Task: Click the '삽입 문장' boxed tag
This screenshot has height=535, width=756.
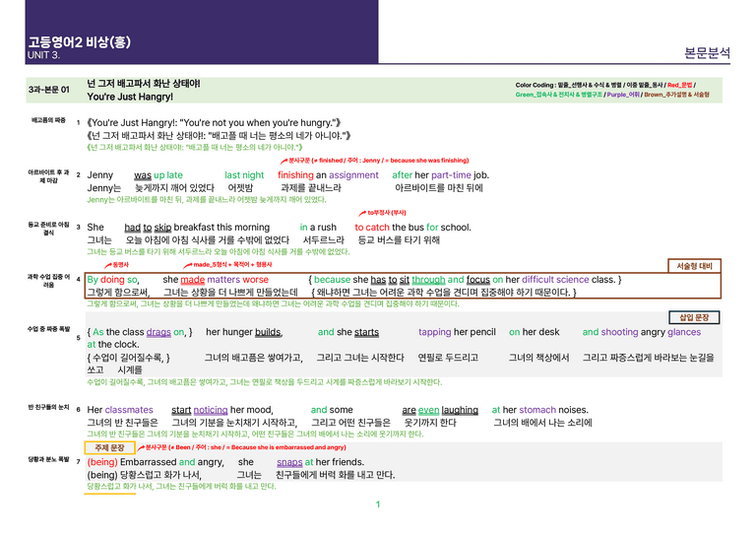Action: click(694, 317)
